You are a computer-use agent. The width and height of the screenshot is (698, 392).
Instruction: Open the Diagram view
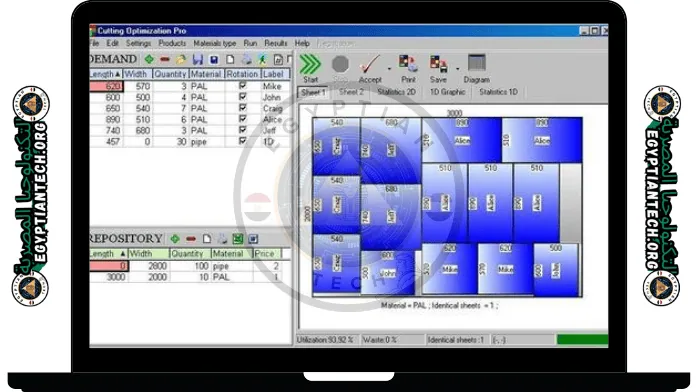pyautogui.click(x=476, y=69)
